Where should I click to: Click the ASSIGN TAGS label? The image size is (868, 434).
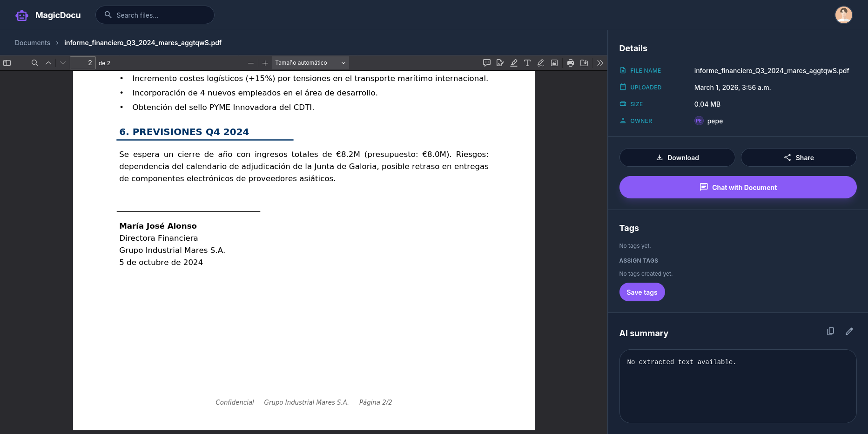point(639,261)
